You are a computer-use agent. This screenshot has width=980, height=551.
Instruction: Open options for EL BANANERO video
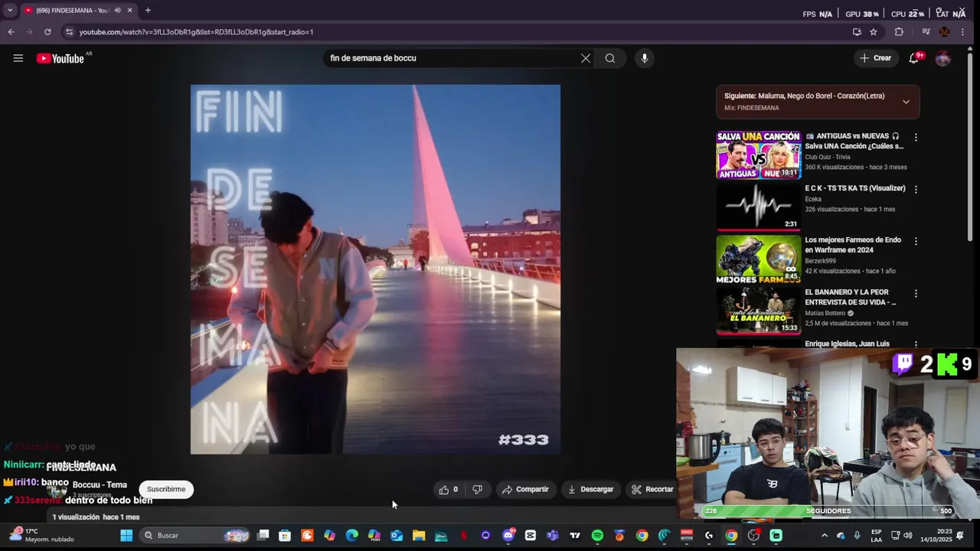pos(916,293)
